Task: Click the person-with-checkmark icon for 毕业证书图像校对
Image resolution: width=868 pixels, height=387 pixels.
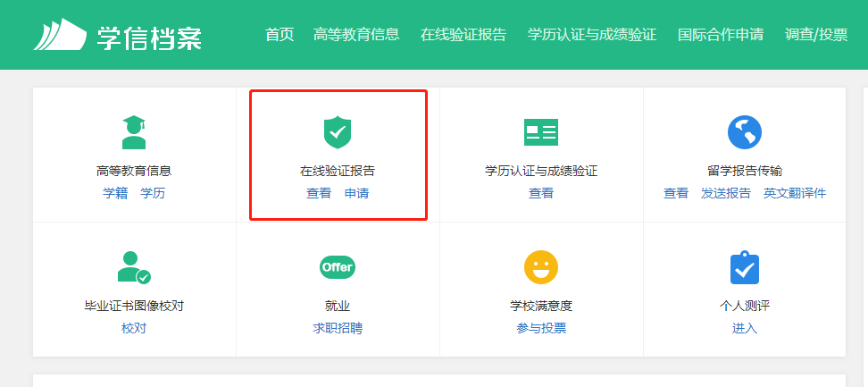Action: (134, 267)
